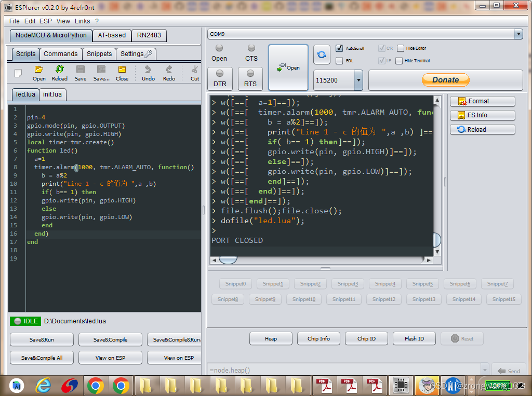
Task: Toggle the LF checkbox
Action: [382, 61]
